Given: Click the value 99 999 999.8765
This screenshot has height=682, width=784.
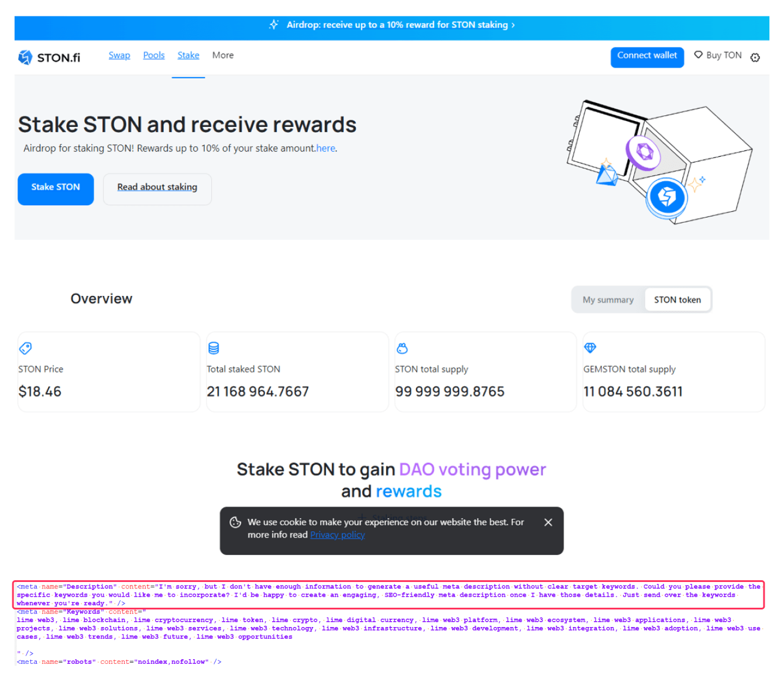Looking at the screenshot, I should coord(449,391).
